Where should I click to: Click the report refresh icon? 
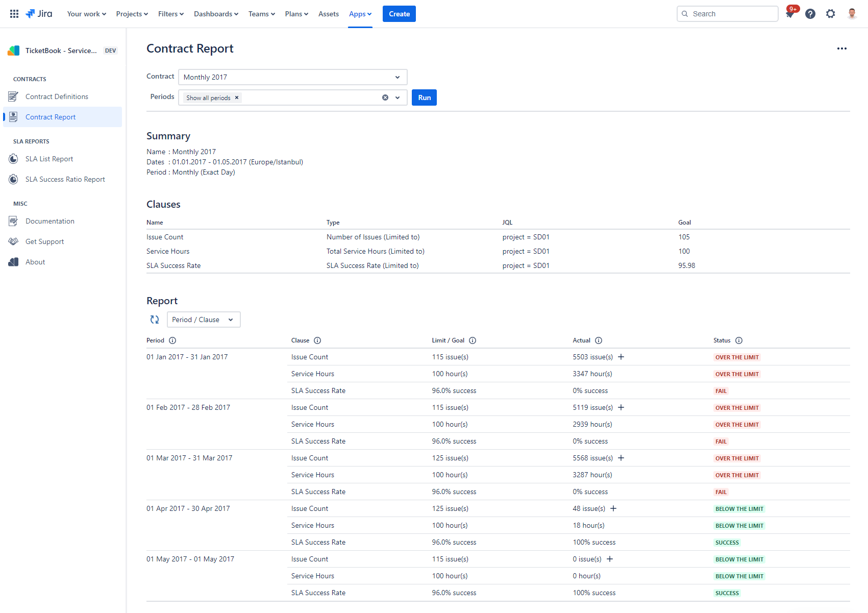point(155,320)
